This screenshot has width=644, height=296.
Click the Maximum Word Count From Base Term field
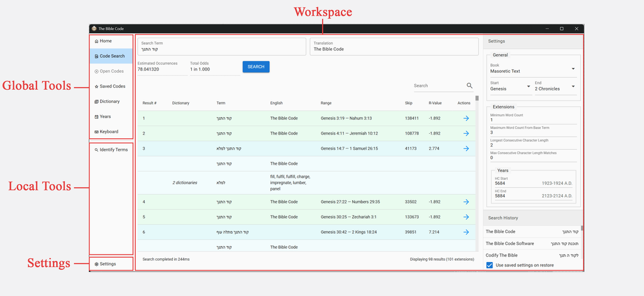point(533,131)
